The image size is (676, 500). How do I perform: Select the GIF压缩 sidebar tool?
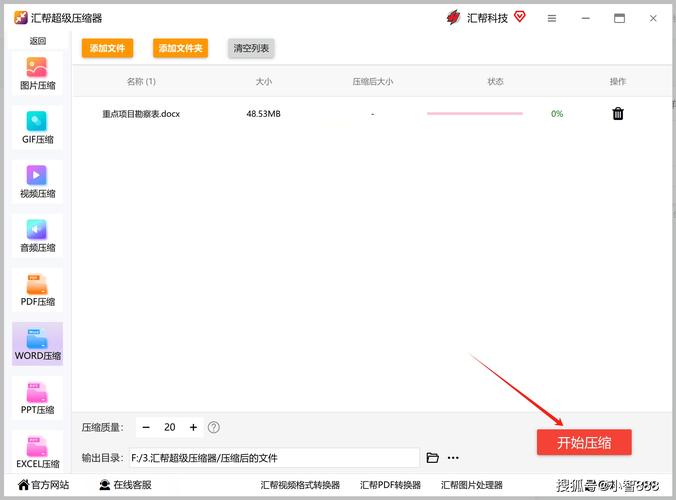click(x=38, y=128)
